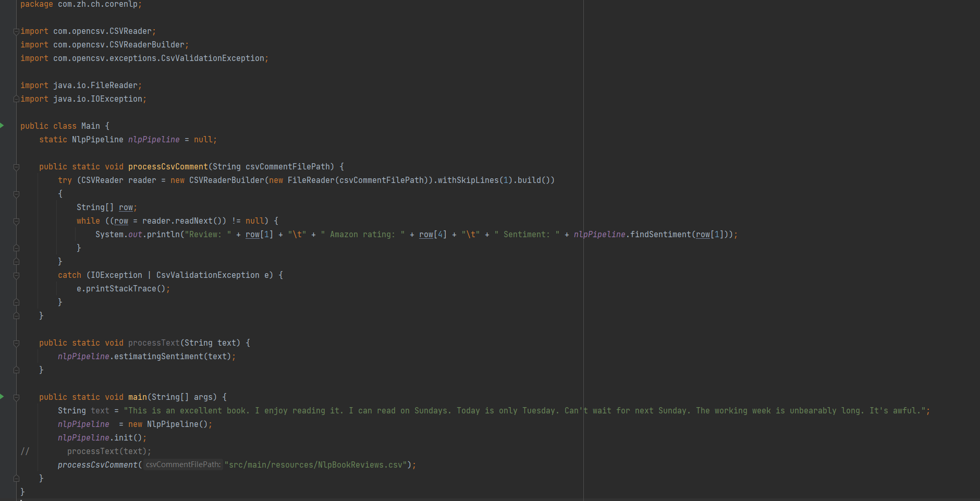This screenshot has width=980, height=501.
Task: Click fold end marker closing processText method
Action: [16, 370]
